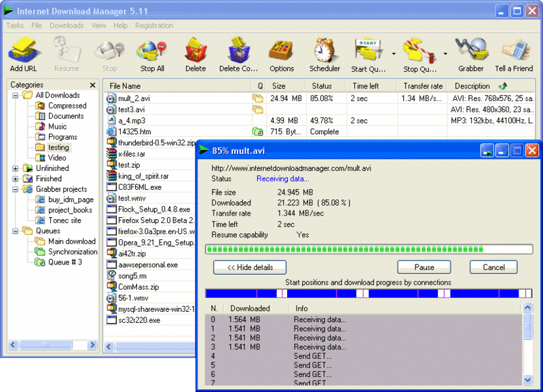Click the file icon of a_4.mp3

click(111, 121)
